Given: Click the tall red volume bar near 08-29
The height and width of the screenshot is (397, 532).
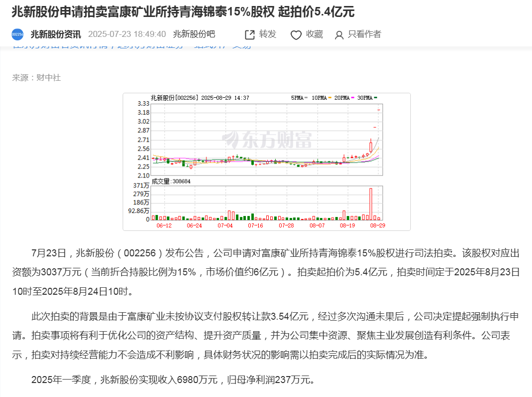Looking at the screenshot, I should click(371, 204).
